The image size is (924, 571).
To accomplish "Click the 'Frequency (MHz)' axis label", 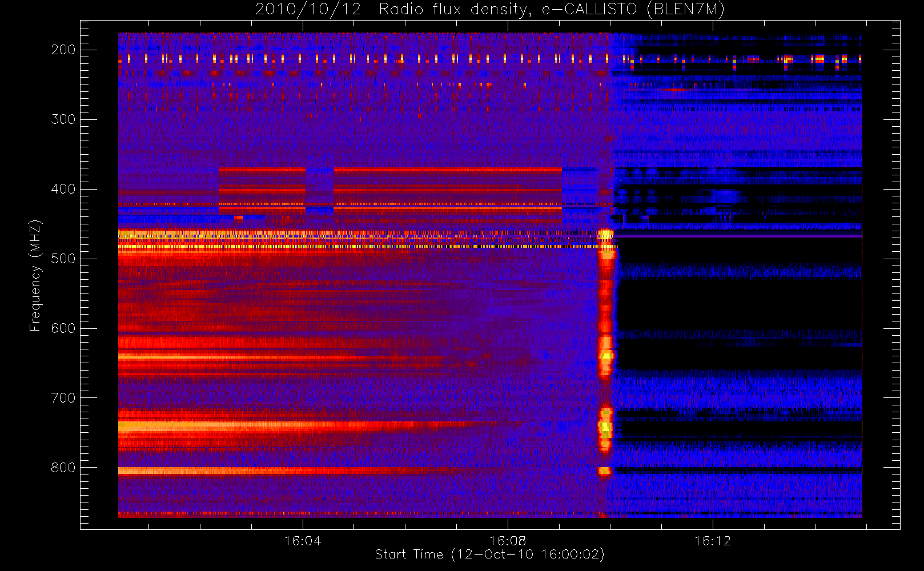I will (x=35, y=275).
